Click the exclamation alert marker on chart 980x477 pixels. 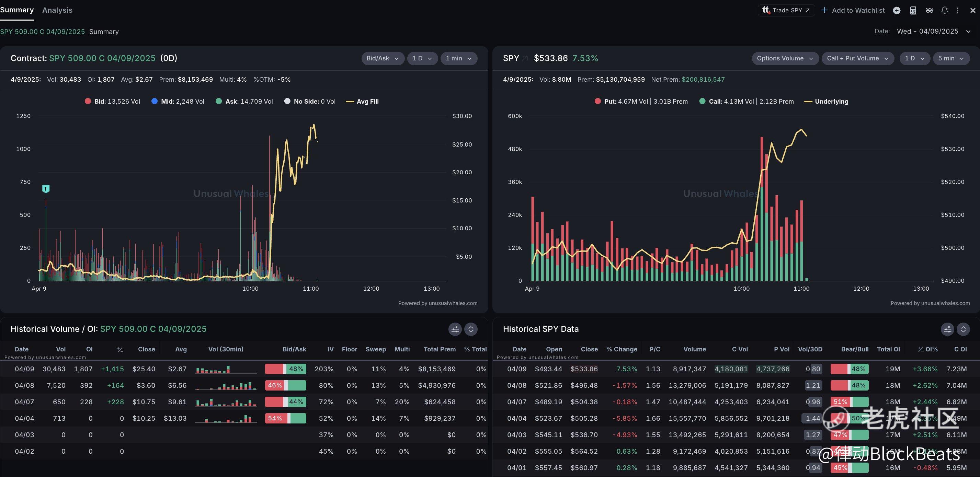[46, 188]
